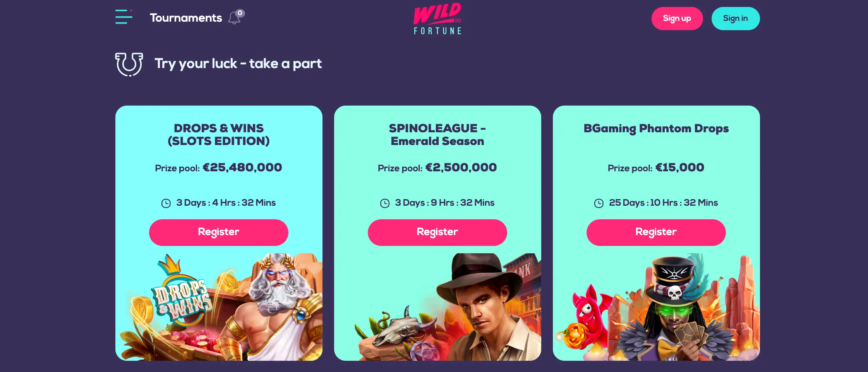This screenshot has width=868, height=372.
Task: Click the horseshoe luck icon
Action: 129,64
